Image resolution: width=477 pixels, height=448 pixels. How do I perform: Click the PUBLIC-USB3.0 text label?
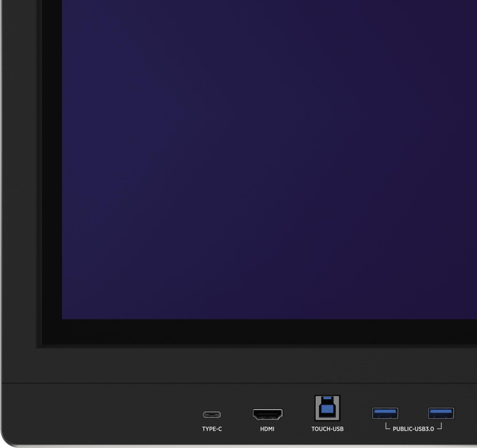tap(413, 429)
